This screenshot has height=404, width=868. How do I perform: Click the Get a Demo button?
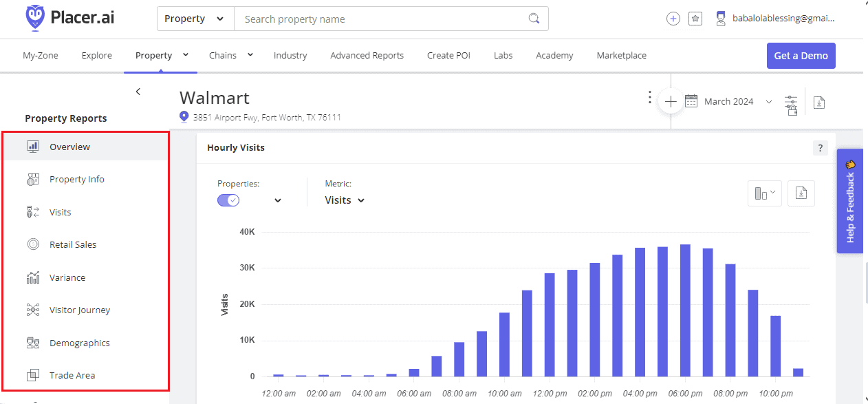click(801, 55)
